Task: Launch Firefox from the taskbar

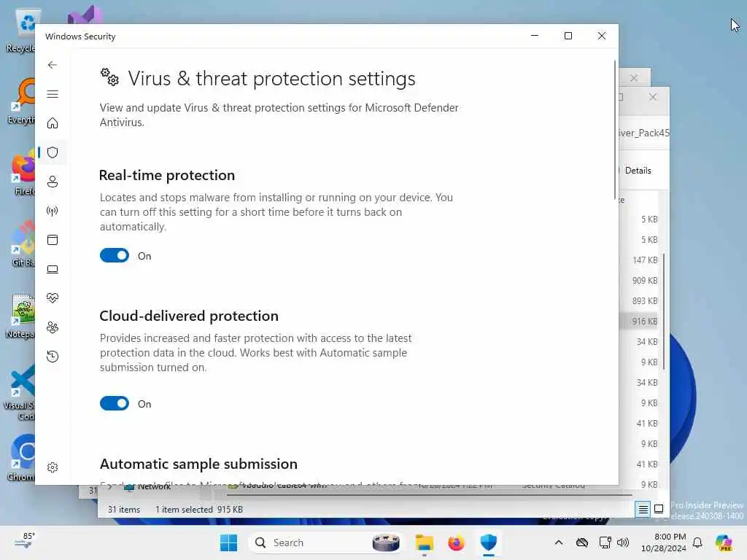Action: coord(456,542)
